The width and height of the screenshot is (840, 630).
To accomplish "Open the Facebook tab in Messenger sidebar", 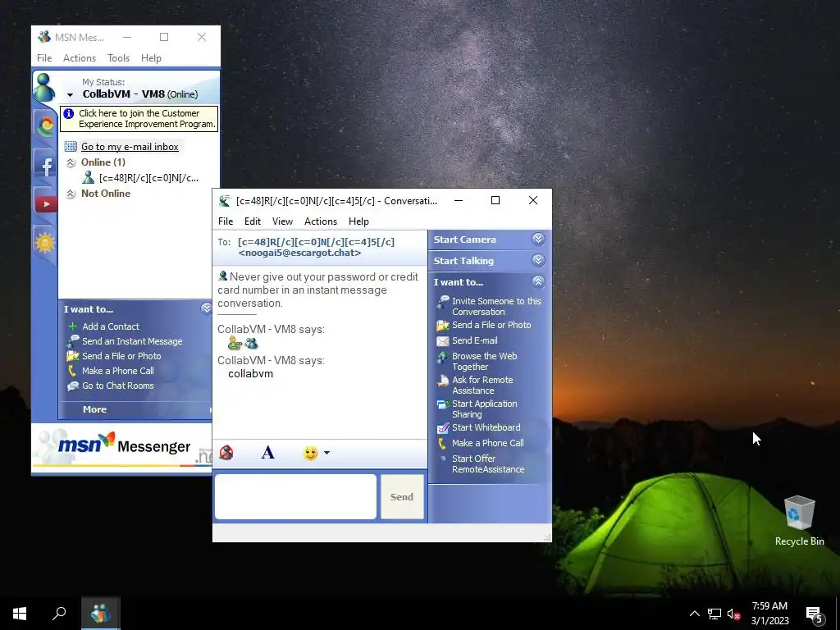I will [46, 167].
